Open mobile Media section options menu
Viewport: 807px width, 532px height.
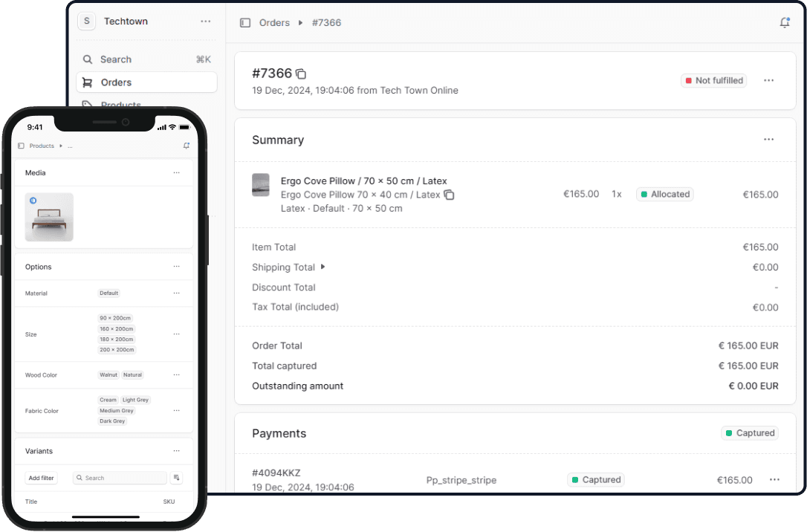(x=176, y=172)
